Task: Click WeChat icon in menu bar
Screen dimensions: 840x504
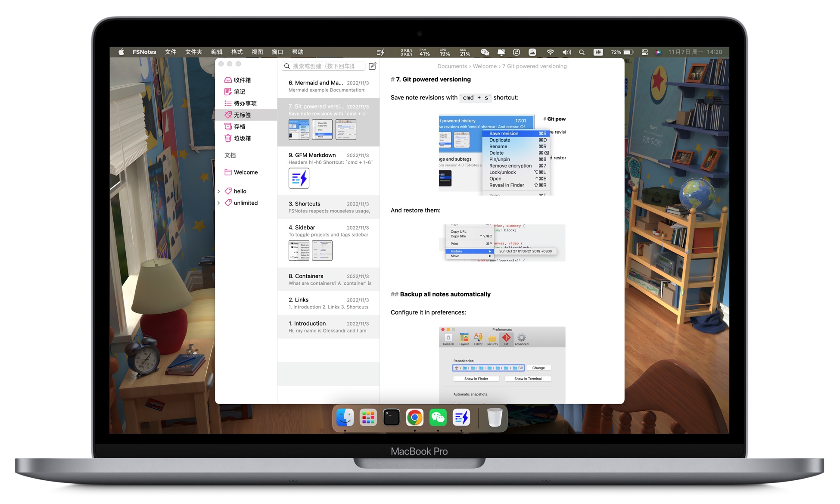Action: coord(485,52)
